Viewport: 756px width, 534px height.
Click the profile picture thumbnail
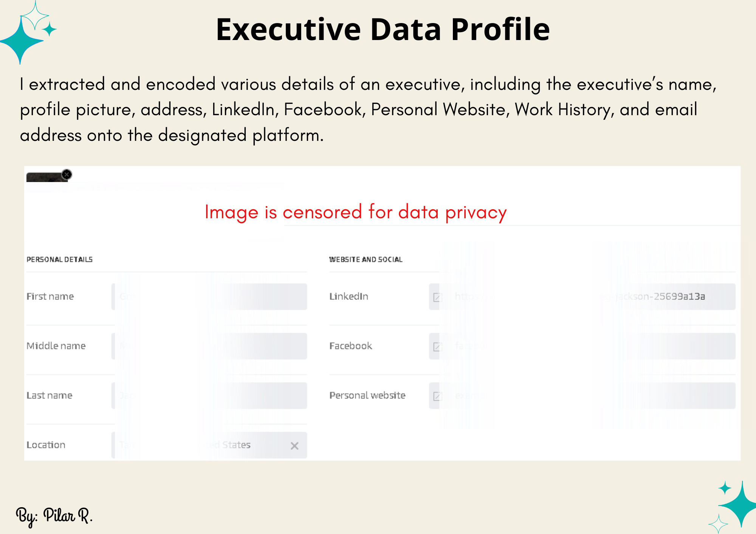pos(45,177)
